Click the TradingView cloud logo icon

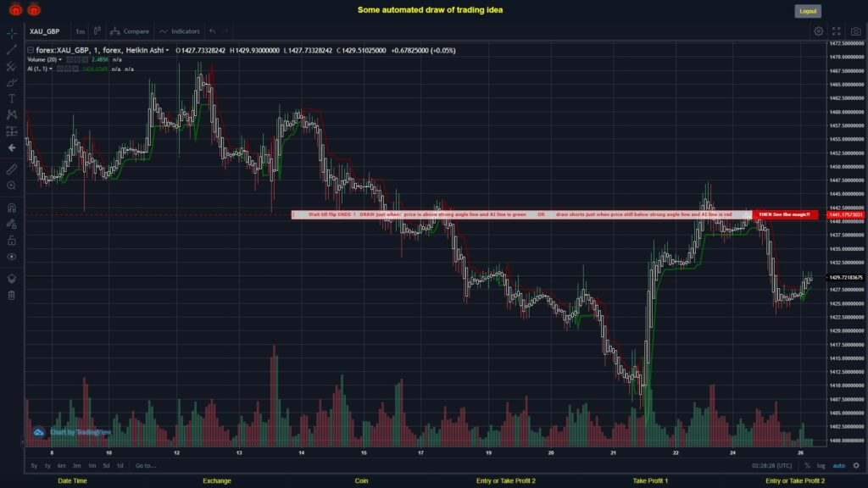pyautogui.click(x=38, y=432)
